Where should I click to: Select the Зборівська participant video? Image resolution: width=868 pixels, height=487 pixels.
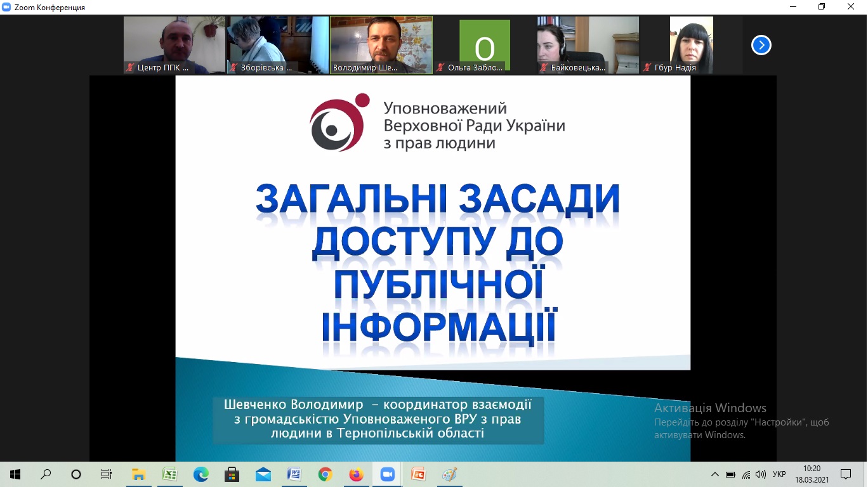click(x=279, y=45)
